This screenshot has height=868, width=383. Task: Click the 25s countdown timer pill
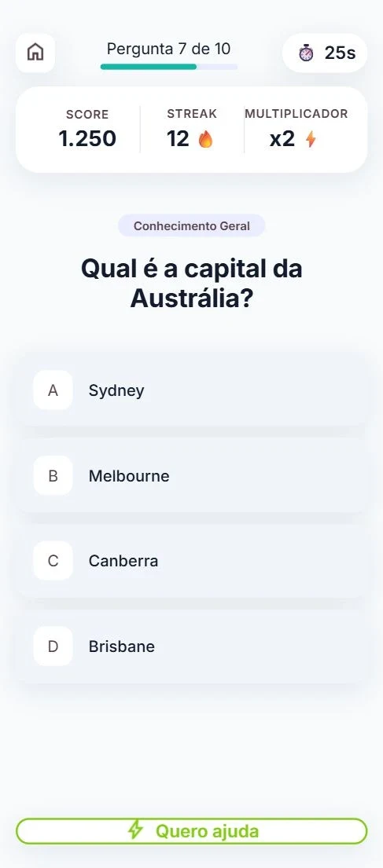click(325, 53)
